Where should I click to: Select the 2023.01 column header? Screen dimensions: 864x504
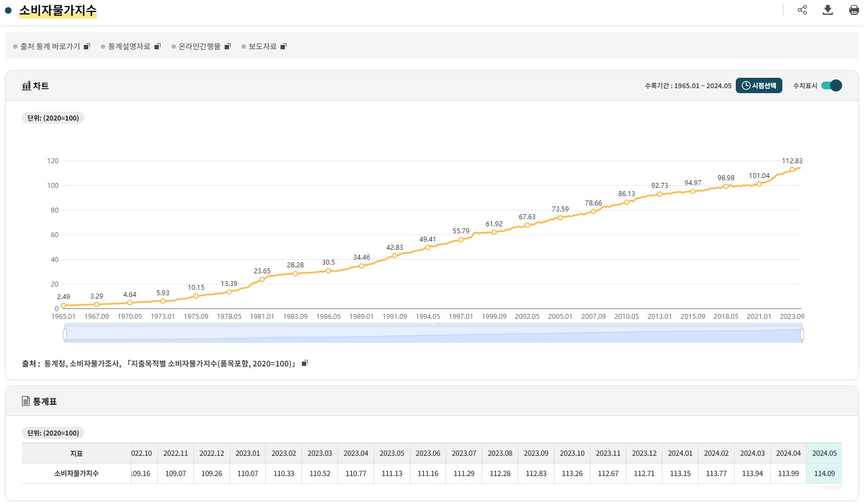[x=248, y=453]
